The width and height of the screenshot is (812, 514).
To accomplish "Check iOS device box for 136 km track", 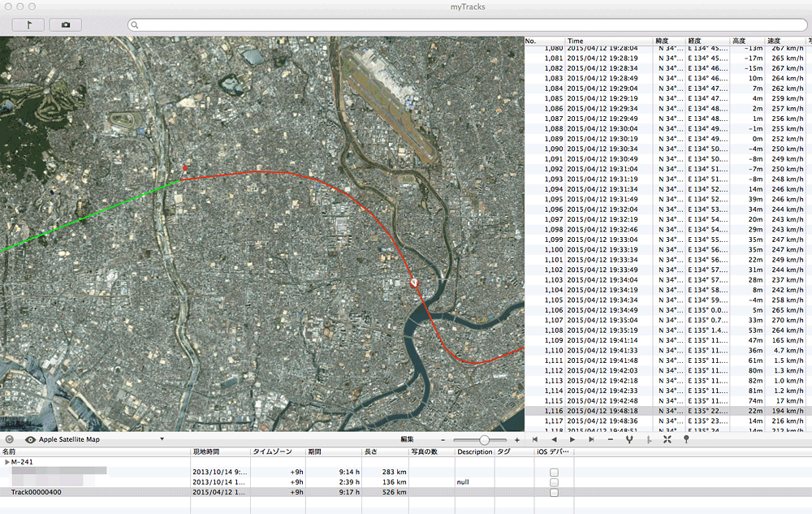I will tap(554, 482).
